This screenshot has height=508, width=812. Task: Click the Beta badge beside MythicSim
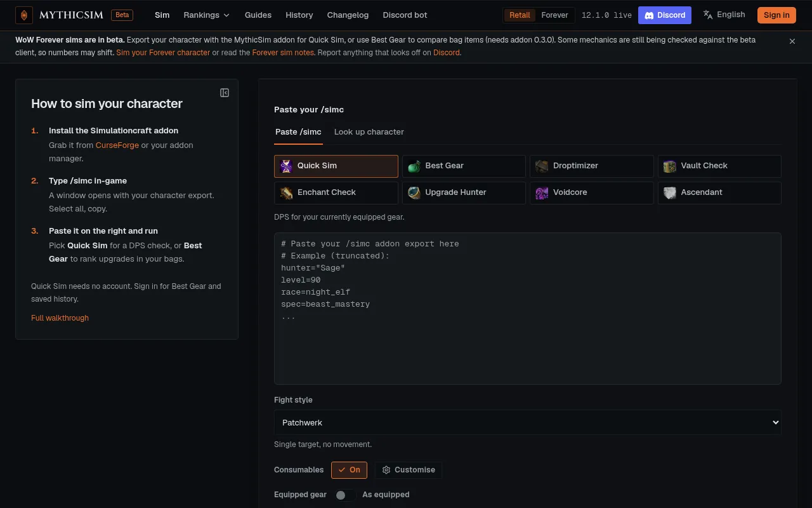point(122,15)
